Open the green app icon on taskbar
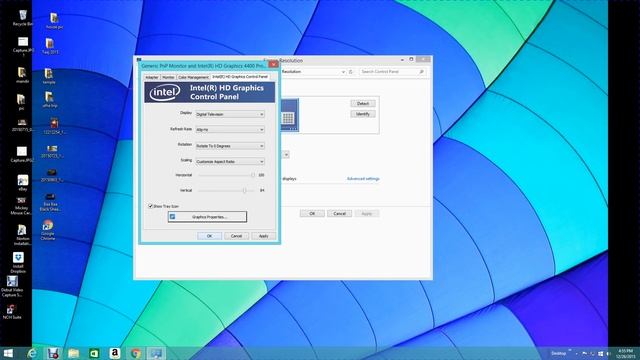Screen dimensions: 640x360 [94, 353]
